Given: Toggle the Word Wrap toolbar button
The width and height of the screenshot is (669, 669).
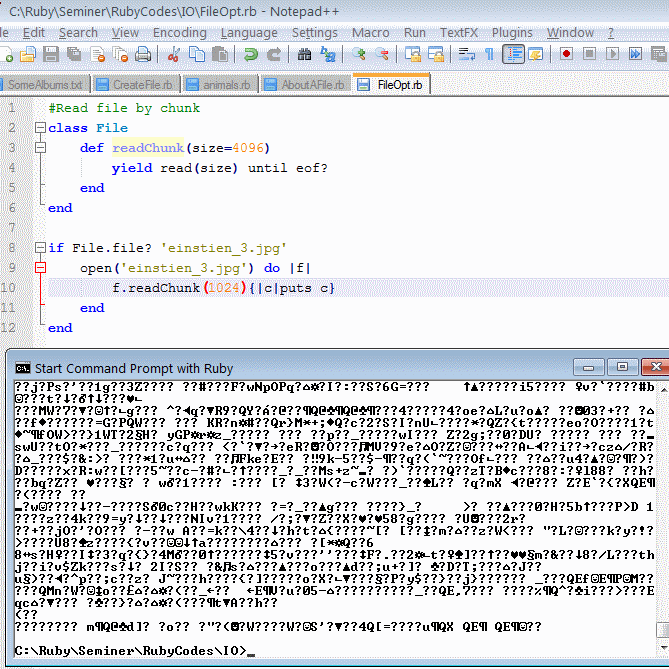Looking at the screenshot, I should tap(466, 54).
